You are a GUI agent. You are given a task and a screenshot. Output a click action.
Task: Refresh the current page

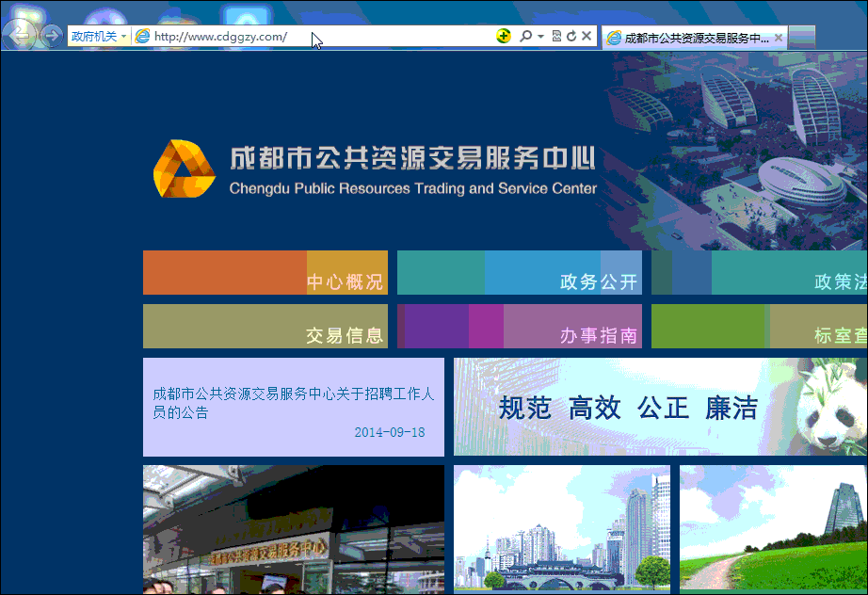pos(571,36)
